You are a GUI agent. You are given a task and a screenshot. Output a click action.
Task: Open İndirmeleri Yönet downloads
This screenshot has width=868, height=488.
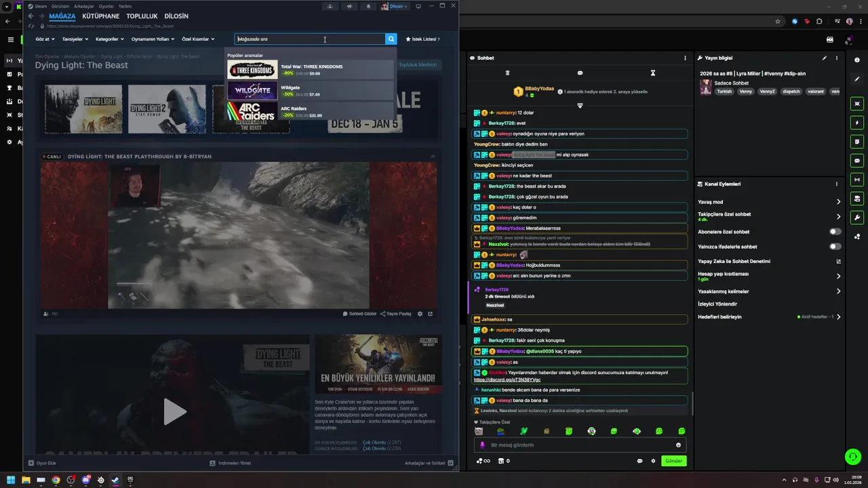231,463
